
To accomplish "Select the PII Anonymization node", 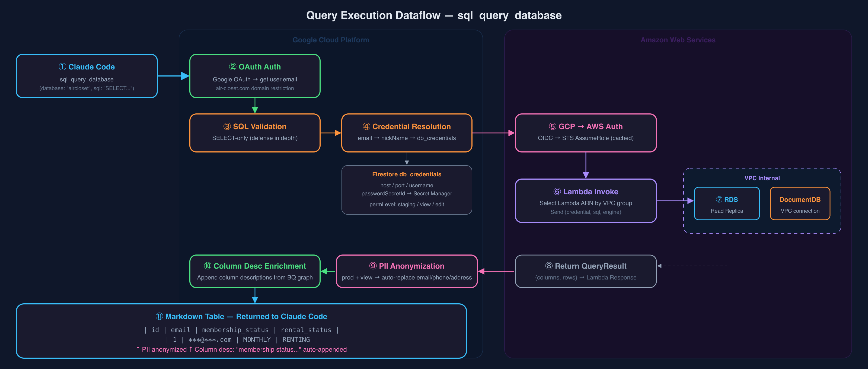I will [407, 271].
